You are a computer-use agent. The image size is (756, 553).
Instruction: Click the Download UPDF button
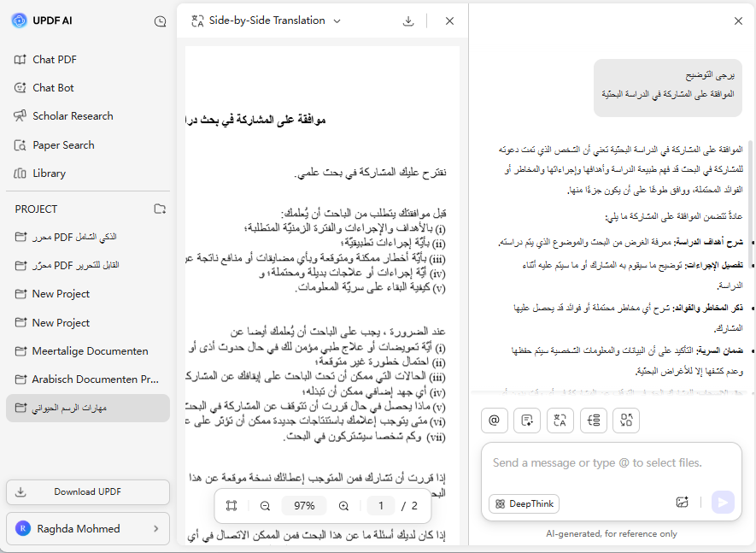(88, 491)
